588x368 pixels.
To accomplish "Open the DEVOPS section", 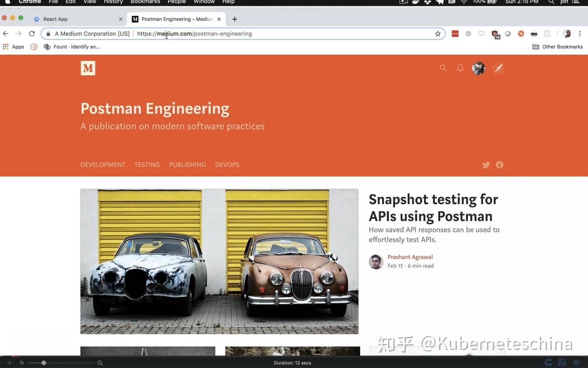I will [227, 165].
